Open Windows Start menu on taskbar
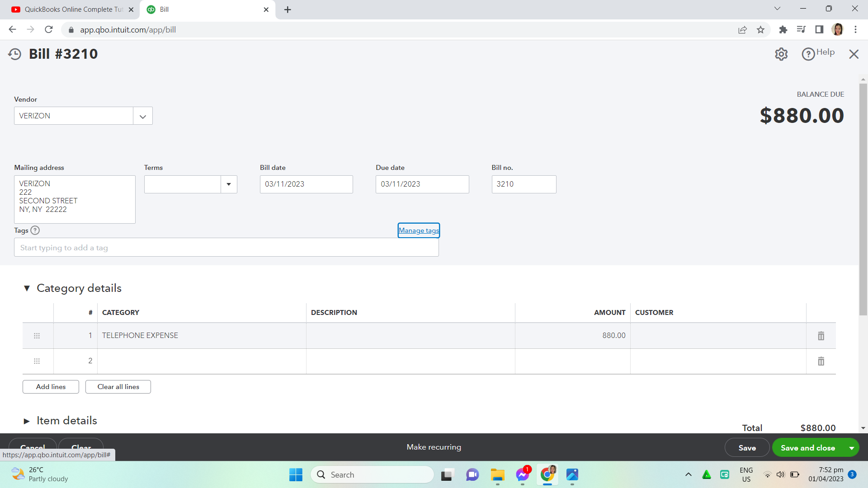 (x=296, y=474)
